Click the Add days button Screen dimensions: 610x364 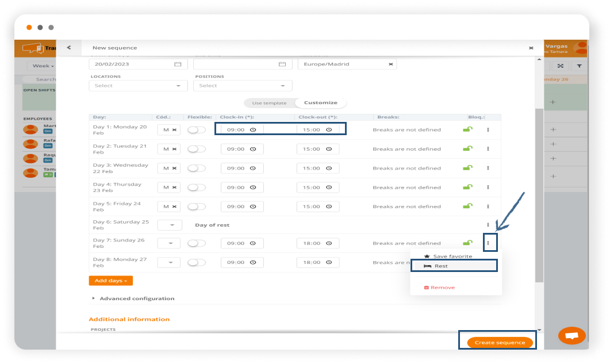coord(110,281)
